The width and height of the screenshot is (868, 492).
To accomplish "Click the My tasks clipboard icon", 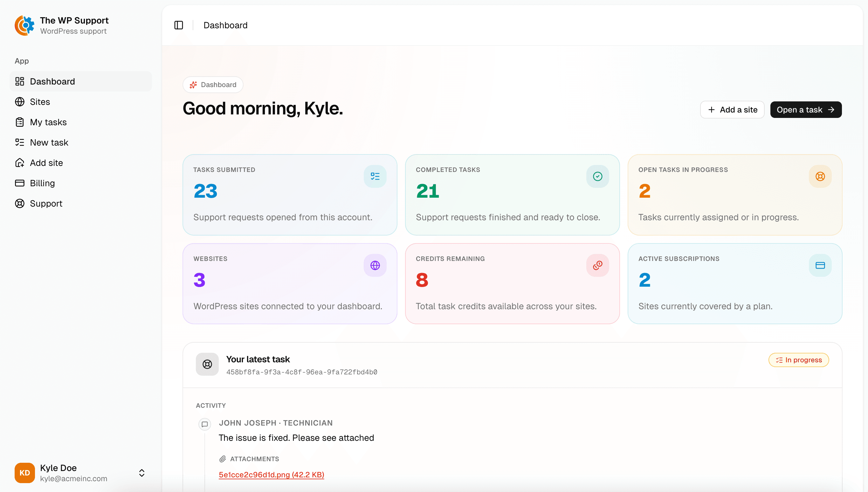I will [20, 122].
